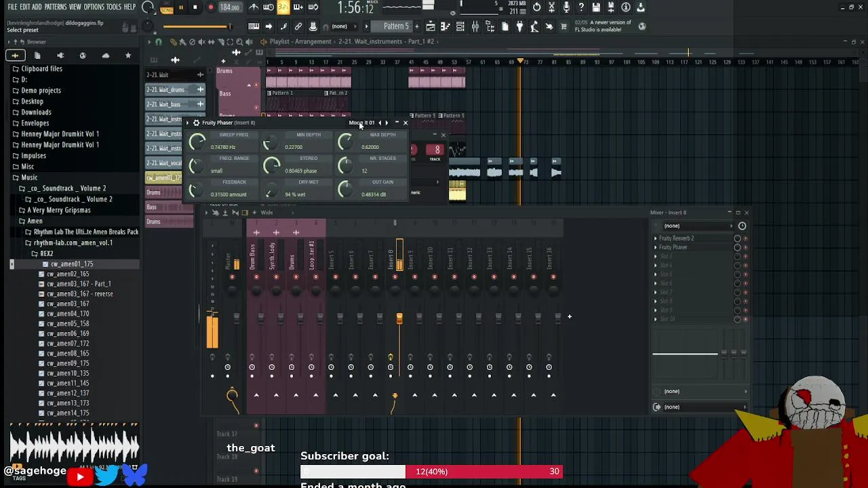This screenshot has height=488, width=868.
Task: Select the browser cloud tab icon
Action: point(105,56)
